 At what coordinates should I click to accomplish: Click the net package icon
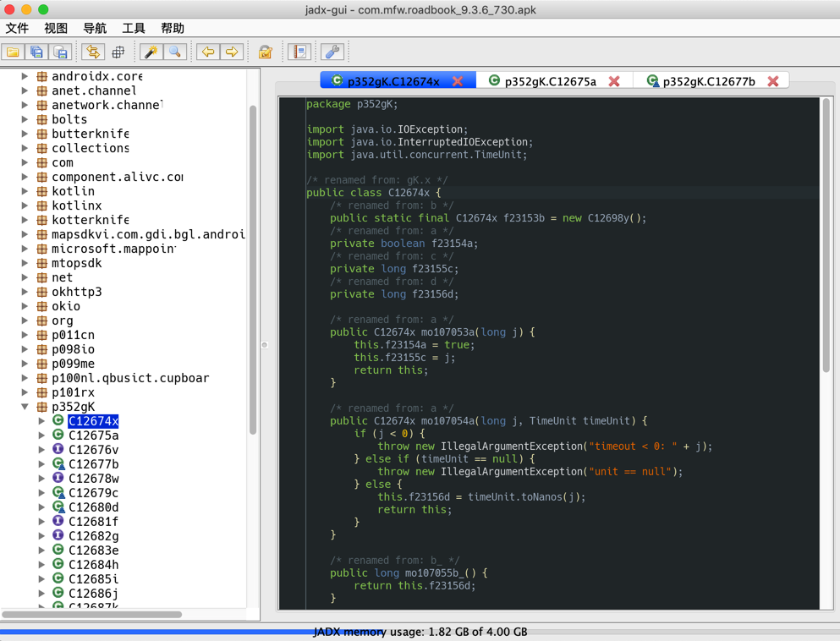pos(41,277)
